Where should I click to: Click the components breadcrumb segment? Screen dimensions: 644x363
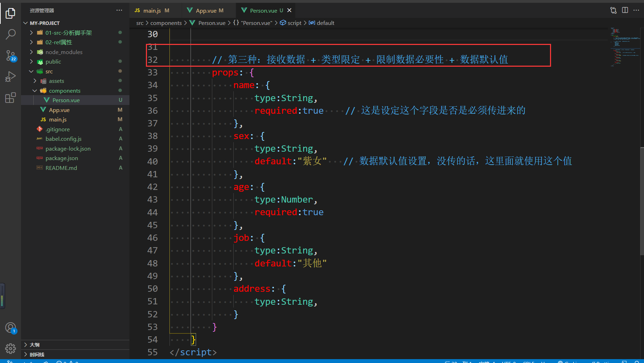[166, 23]
